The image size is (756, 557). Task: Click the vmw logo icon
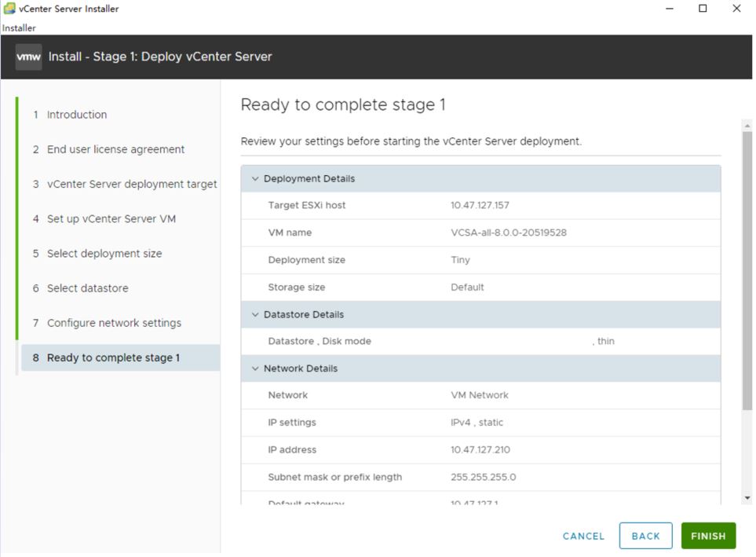28,57
